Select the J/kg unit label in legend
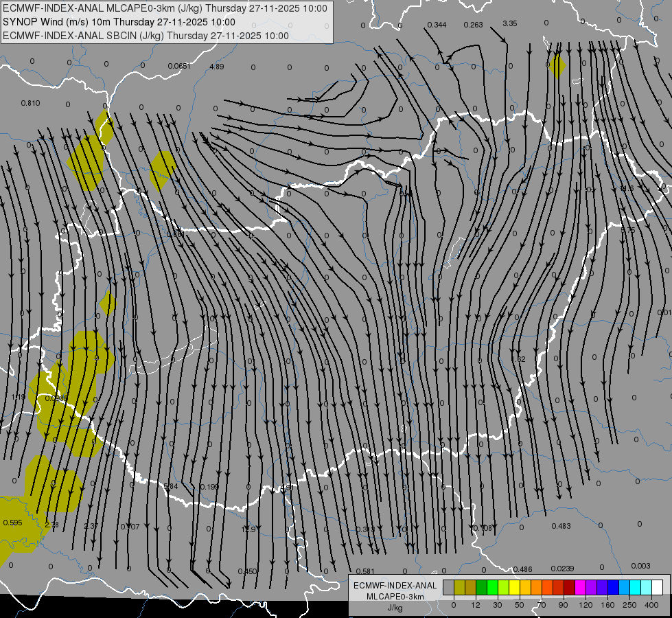 tap(395, 608)
